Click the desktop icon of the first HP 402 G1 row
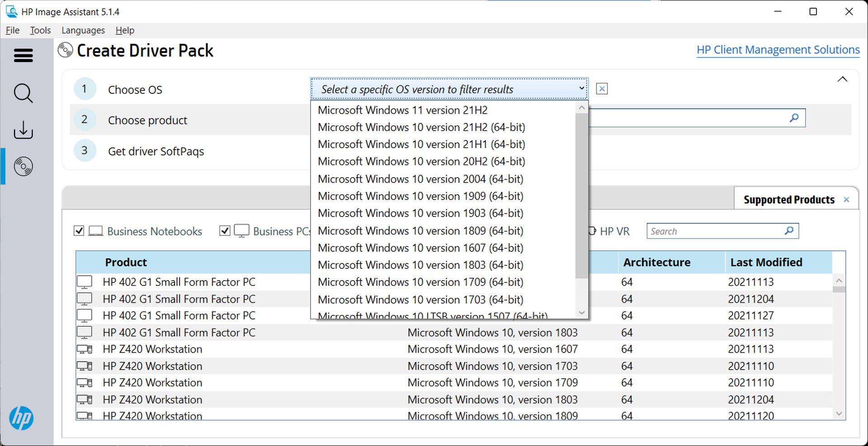This screenshot has height=446, width=868. pos(85,282)
